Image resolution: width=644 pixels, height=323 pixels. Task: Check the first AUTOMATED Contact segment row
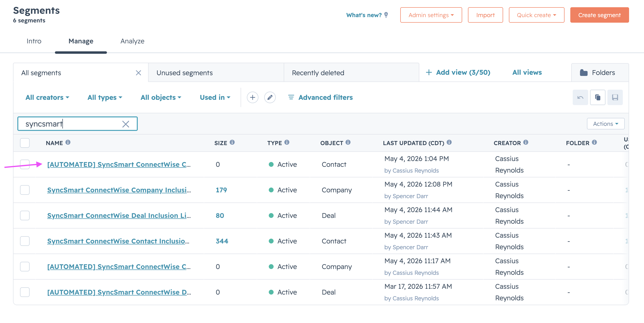coord(25,164)
